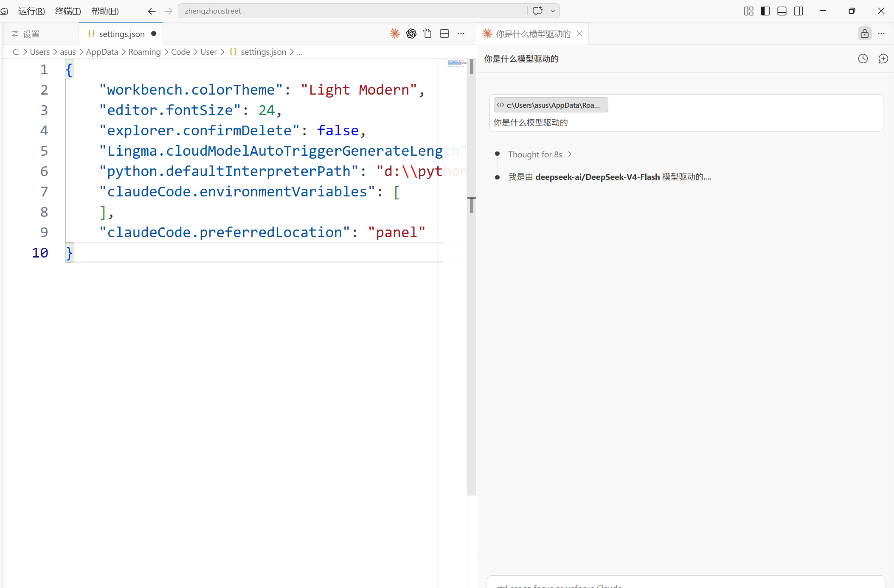Open settings UI from file icon
The width and height of the screenshot is (894, 588).
[427, 34]
